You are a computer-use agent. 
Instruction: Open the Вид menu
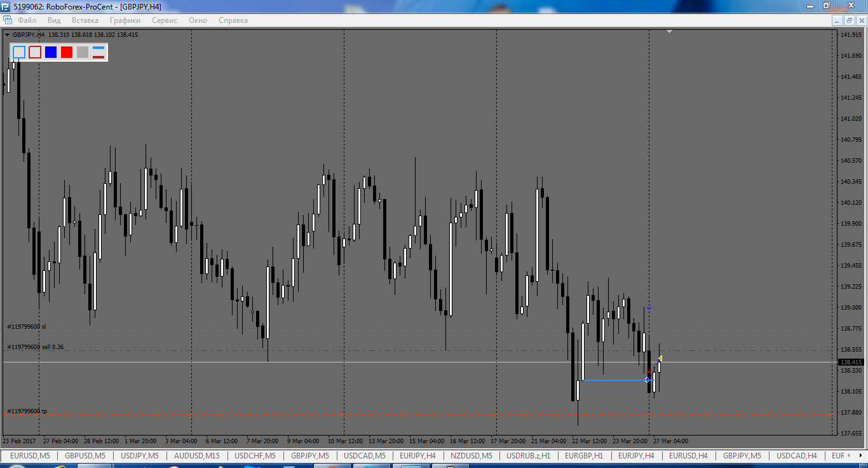pos(54,20)
